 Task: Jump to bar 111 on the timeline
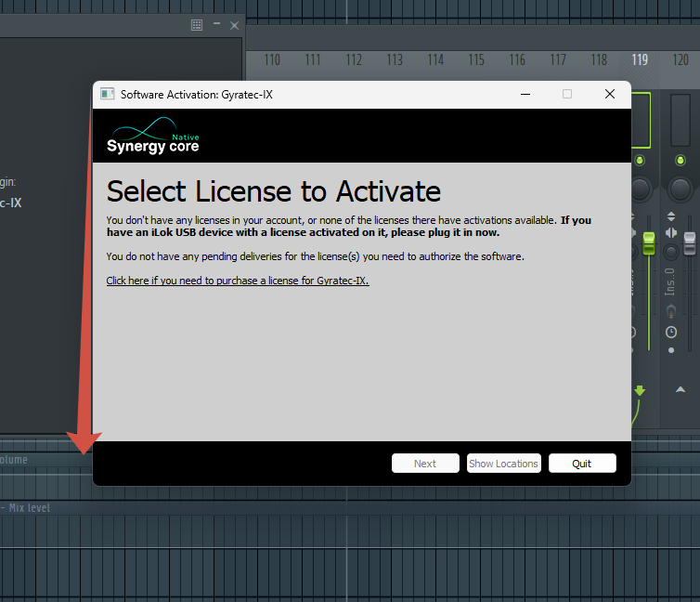point(313,59)
